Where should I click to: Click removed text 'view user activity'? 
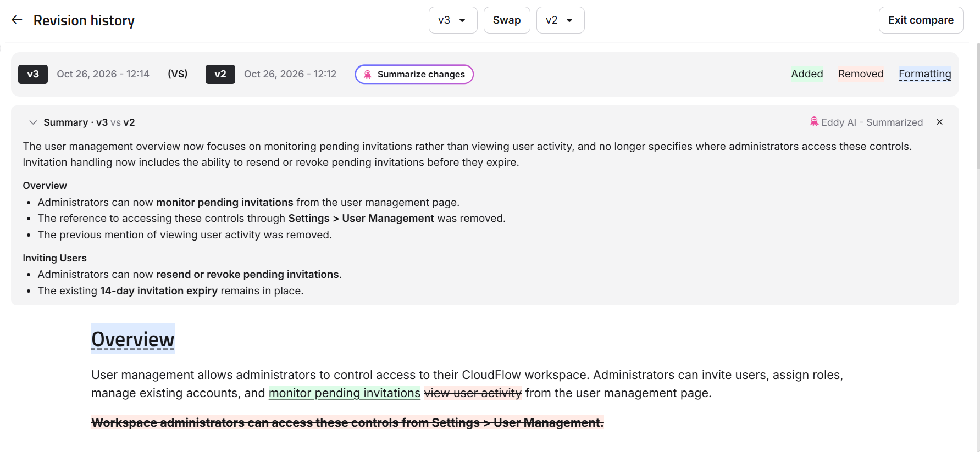click(473, 393)
